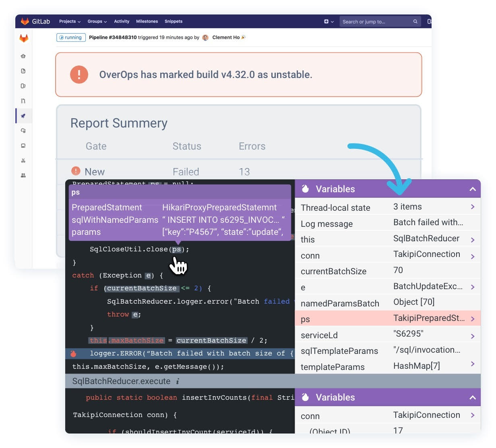Open Clement Ho's profile link
496x448 pixels.
(x=226, y=37)
